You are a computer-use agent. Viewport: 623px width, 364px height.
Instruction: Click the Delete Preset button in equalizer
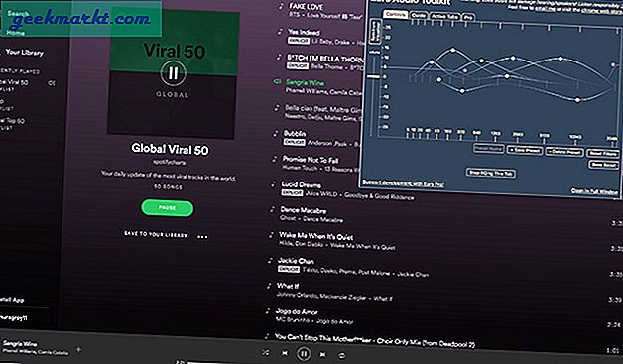coord(564,152)
